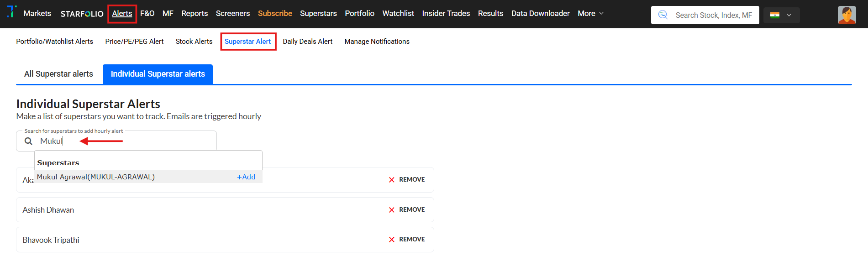This screenshot has height=272, width=868.
Task: Click the magnifier icon in the superstar search
Action: [x=28, y=141]
